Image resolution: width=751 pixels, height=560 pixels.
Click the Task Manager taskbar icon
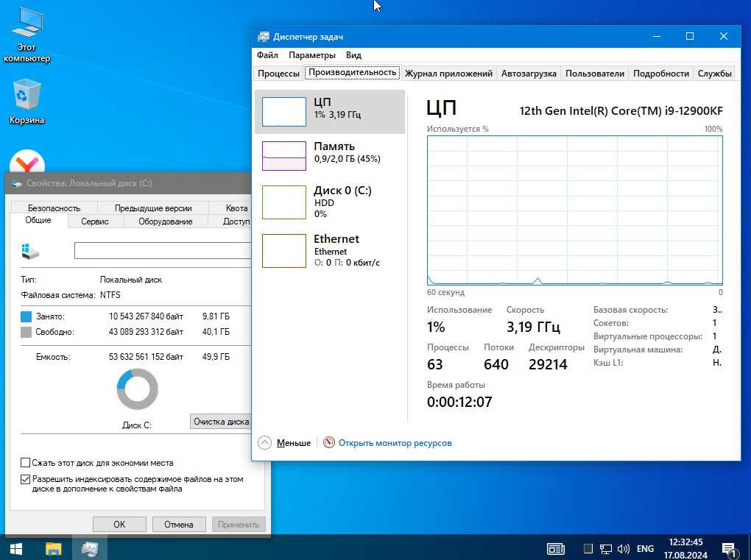[91, 548]
